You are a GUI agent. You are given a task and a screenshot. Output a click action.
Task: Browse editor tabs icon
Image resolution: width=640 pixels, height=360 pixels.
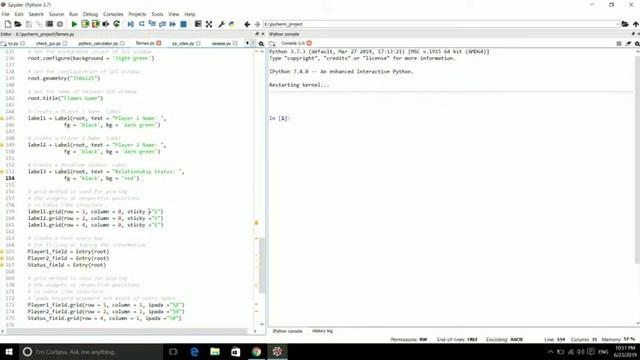coord(4,43)
